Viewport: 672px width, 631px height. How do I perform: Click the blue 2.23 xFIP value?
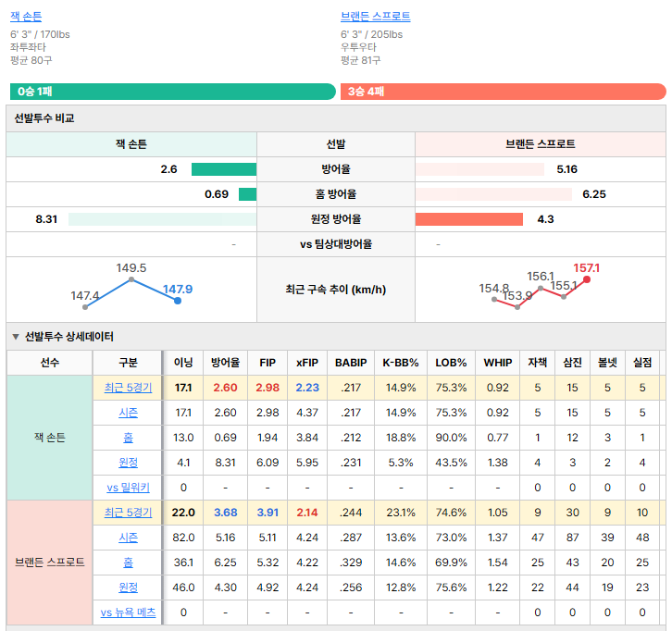pos(307,388)
